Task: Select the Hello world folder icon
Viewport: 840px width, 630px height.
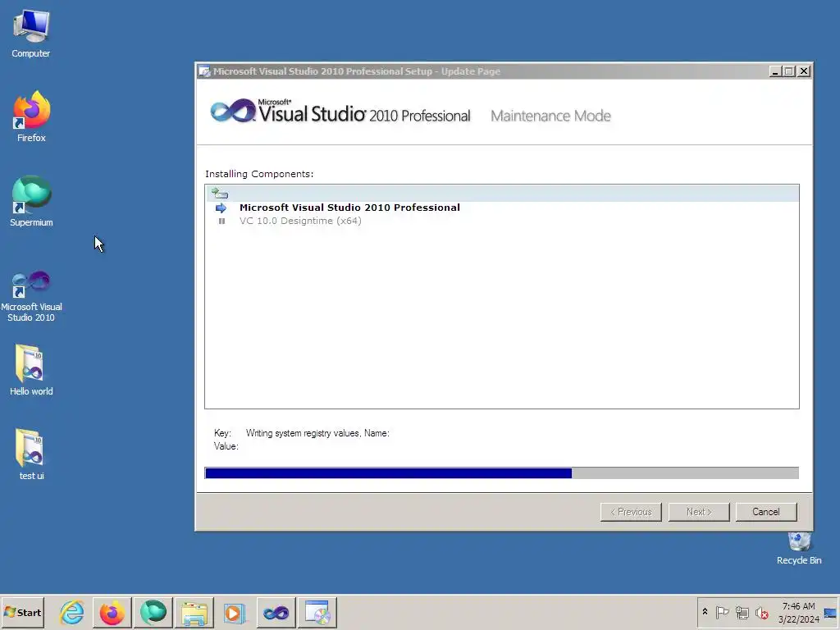Action: (x=31, y=370)
